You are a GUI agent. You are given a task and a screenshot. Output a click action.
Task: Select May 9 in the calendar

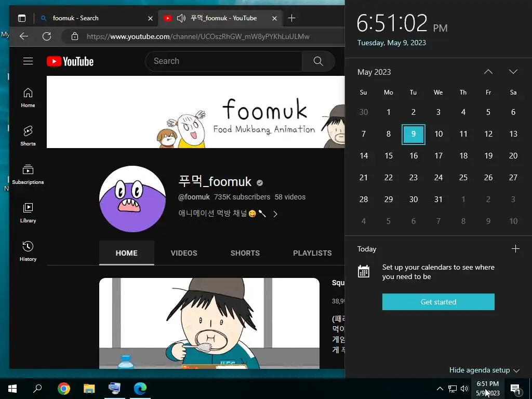point(413,134)
